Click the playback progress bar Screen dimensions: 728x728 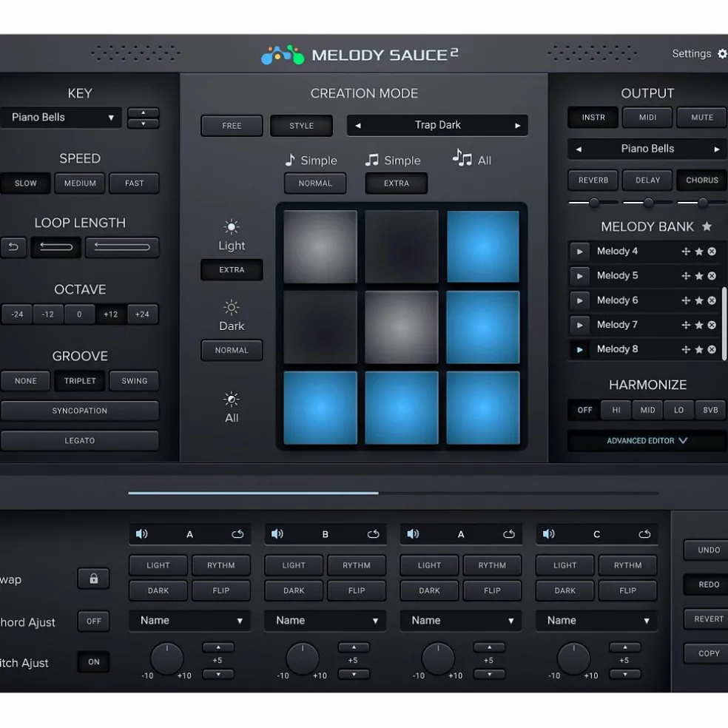tap(394, 493)
